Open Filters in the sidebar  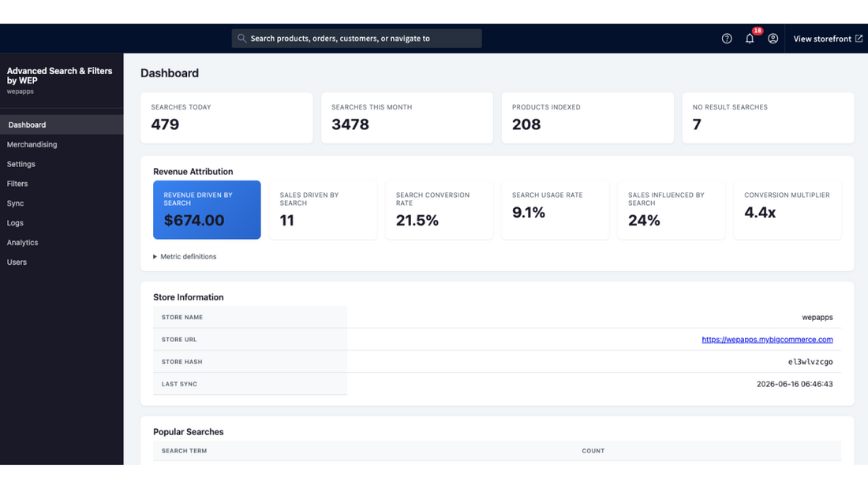62,184
